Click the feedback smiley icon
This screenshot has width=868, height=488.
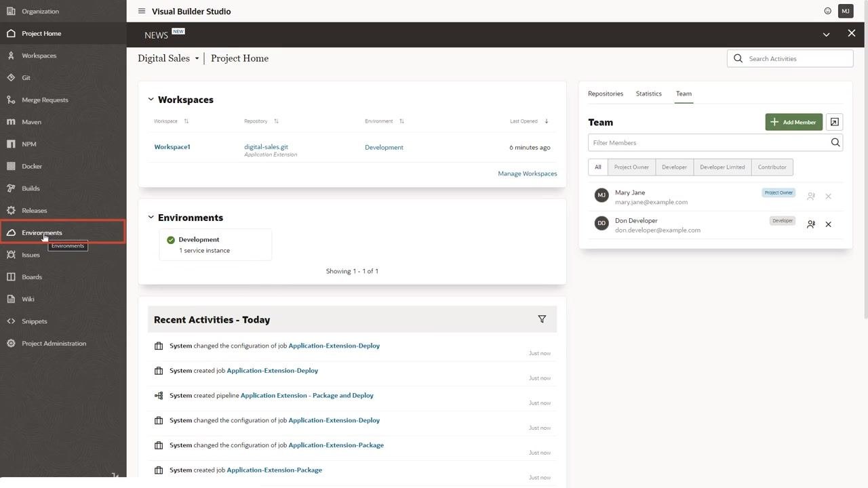827,11
